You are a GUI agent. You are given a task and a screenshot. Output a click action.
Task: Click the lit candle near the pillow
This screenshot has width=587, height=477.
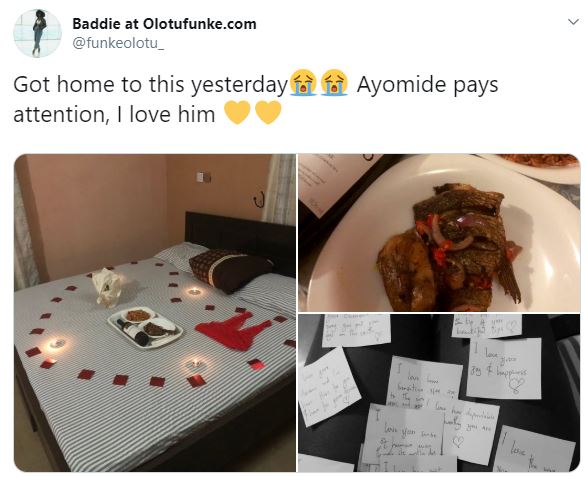click(194, 291)
